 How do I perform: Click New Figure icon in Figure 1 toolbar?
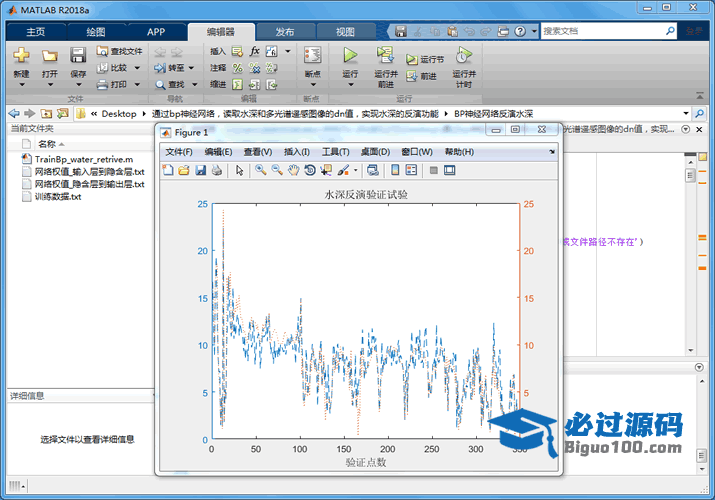[168, 170]
